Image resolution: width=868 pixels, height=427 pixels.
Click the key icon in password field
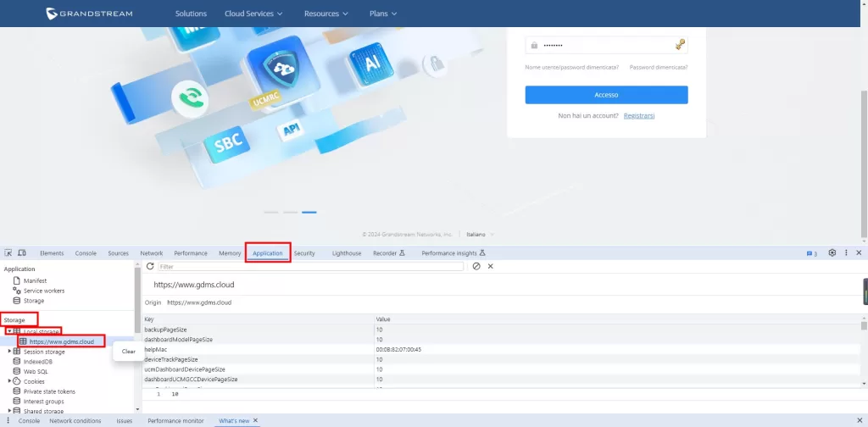pyautogui.click(x=681, y=45)
